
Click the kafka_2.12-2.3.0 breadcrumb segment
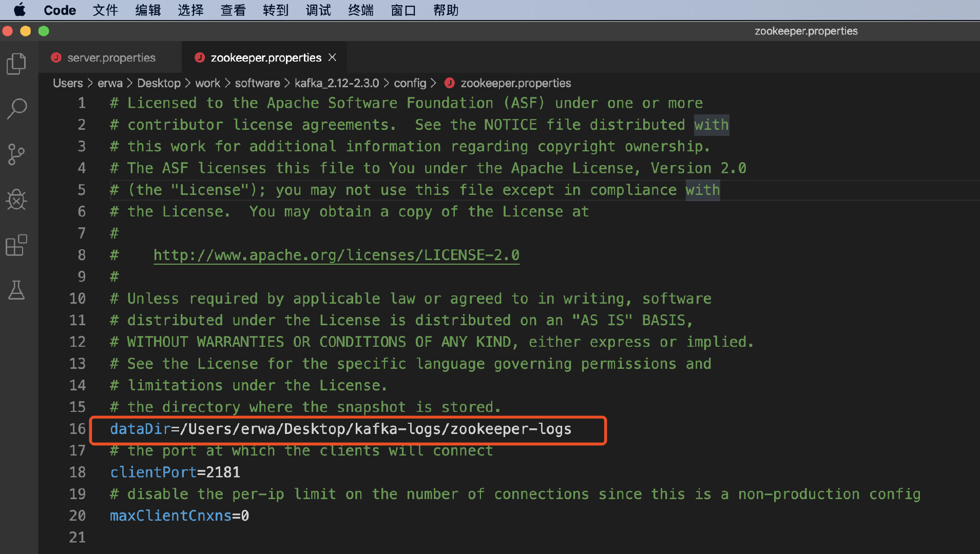tap(337, 83)
